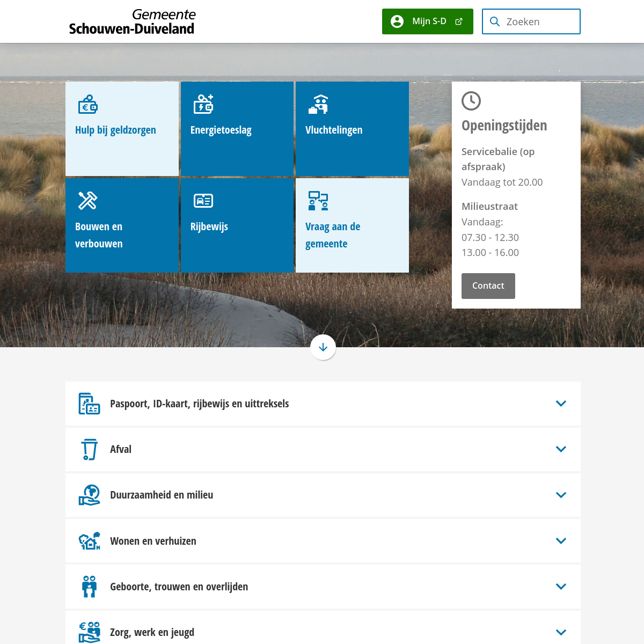Click the Vandaag tot 20.00 text

click(x=502, y=182)
